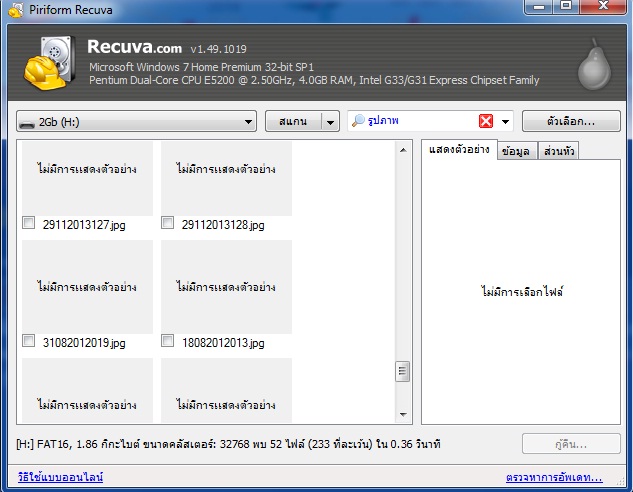Open the ส่วนหัว tab

559,151
